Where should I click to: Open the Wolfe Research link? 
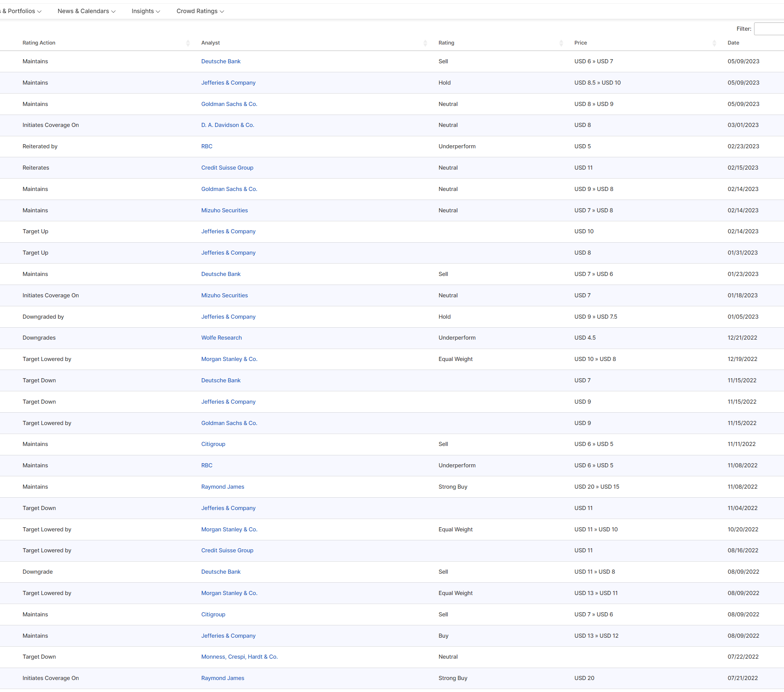221,338
